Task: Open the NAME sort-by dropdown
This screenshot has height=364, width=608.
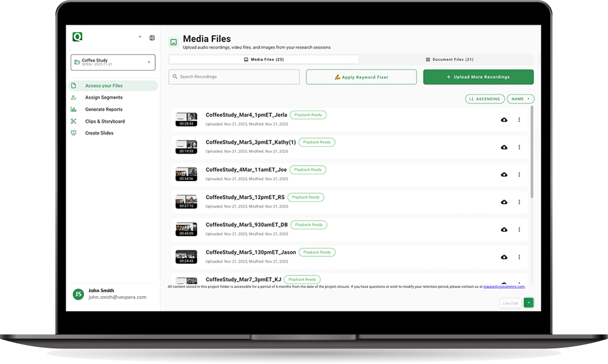Action: [x=520, y=99]
